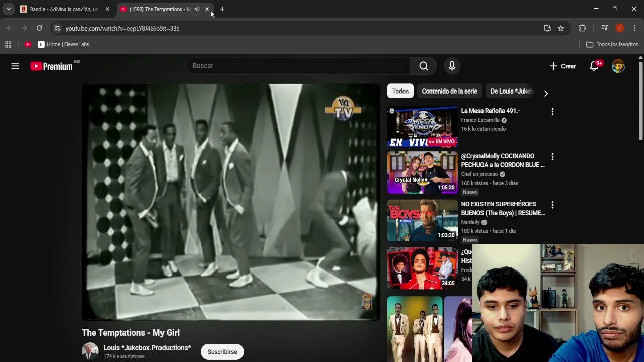The height and width of the screenshot is (362, 644).
Task: Show more filter chips with right arrow
Action: 546,93
